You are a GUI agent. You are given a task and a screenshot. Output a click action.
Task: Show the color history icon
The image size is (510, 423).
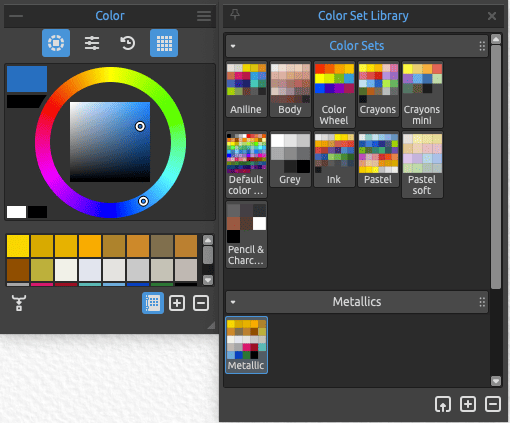(x=128, y=43)
